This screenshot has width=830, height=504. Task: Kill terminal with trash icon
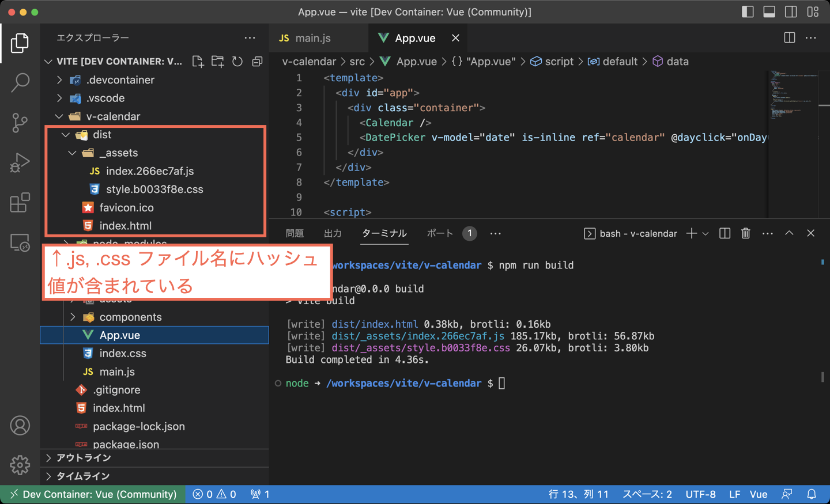(x=746, y=233)
